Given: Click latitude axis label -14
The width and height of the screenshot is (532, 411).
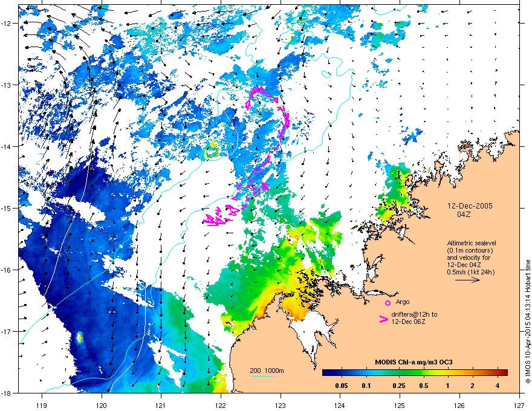Looking at the screenshot, I should pyautogui.click(x=6, y=146).
